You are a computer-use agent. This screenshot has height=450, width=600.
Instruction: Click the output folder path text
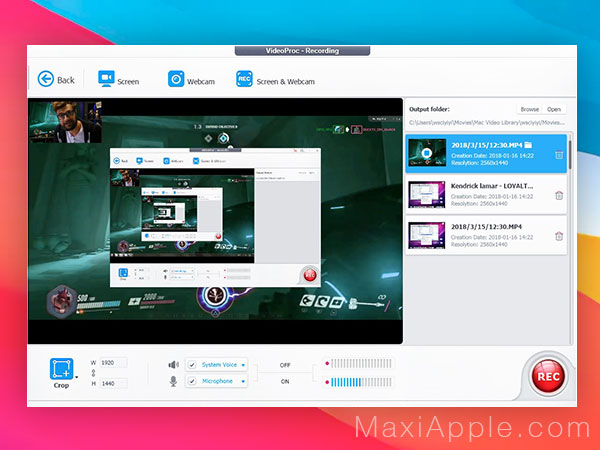pos(486,122)
